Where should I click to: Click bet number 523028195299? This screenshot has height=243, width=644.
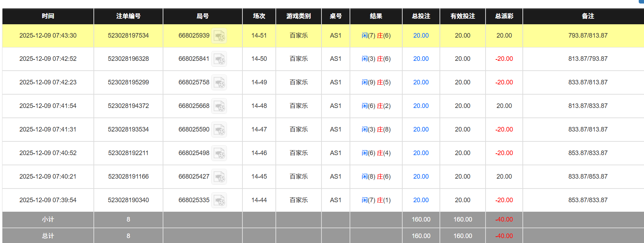128,82
